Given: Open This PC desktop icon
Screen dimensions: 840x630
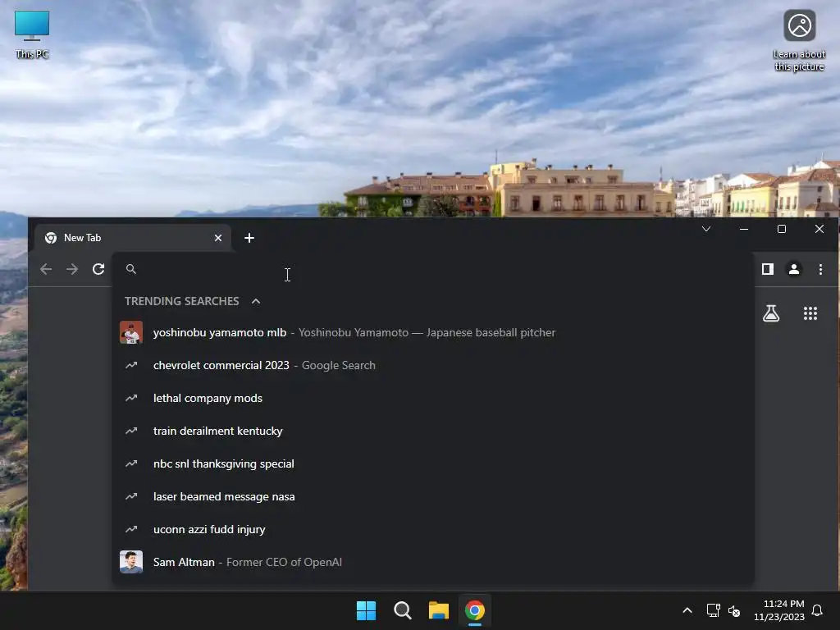Looking at the screenshot, I should tap(32, 34).
